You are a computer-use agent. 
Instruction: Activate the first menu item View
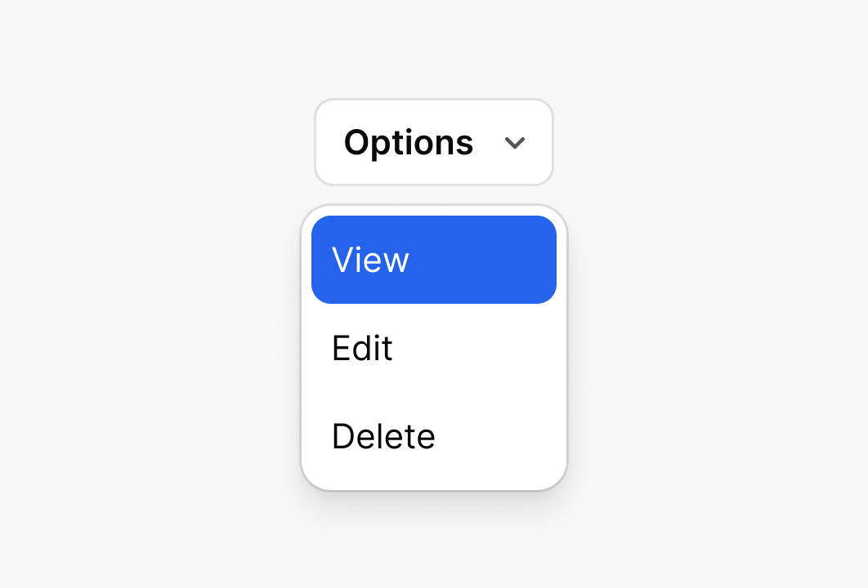[433, 260]
